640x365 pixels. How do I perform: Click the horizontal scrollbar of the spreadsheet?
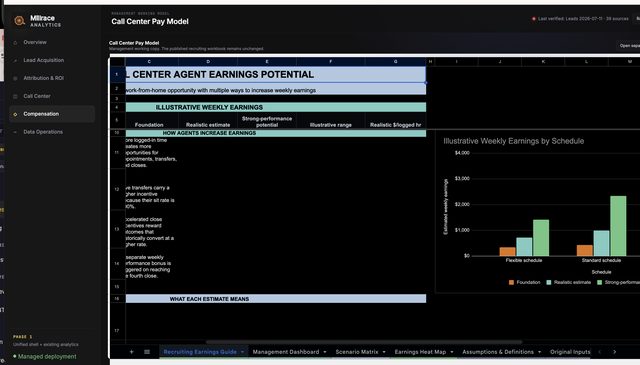point(364,342)
